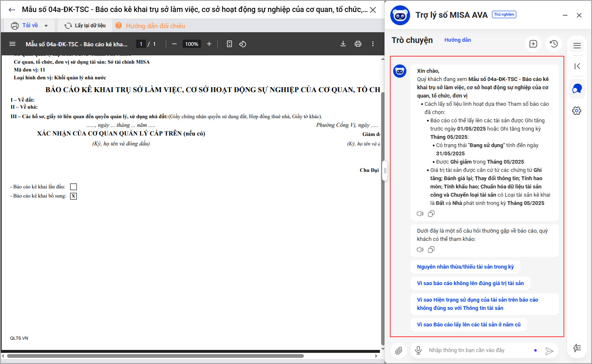This screenshot has height=364, width=592.
Task: Activate microphone voice input
Action: (418, 350)
